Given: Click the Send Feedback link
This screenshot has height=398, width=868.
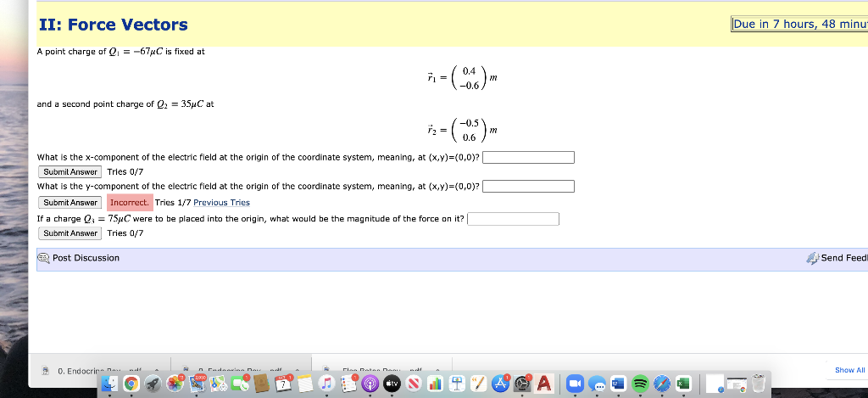Looking at the screenshot, I should coord(844,258).
